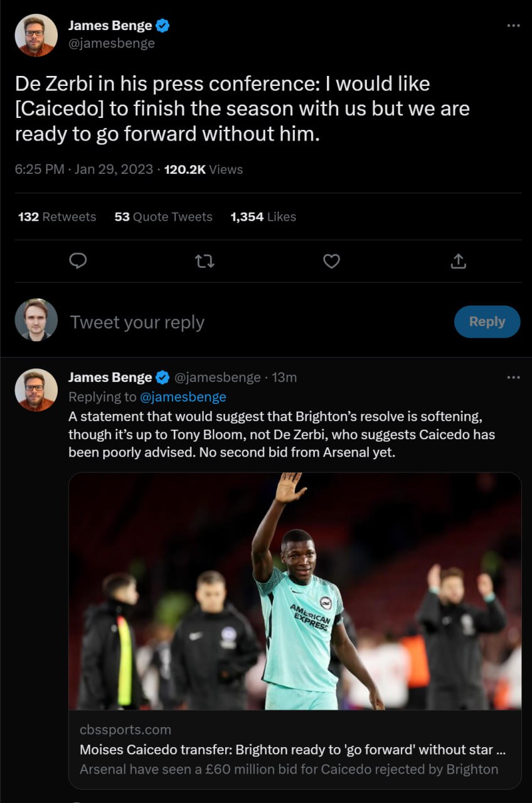Click verified badge on the reply tweet

(163, 378)
